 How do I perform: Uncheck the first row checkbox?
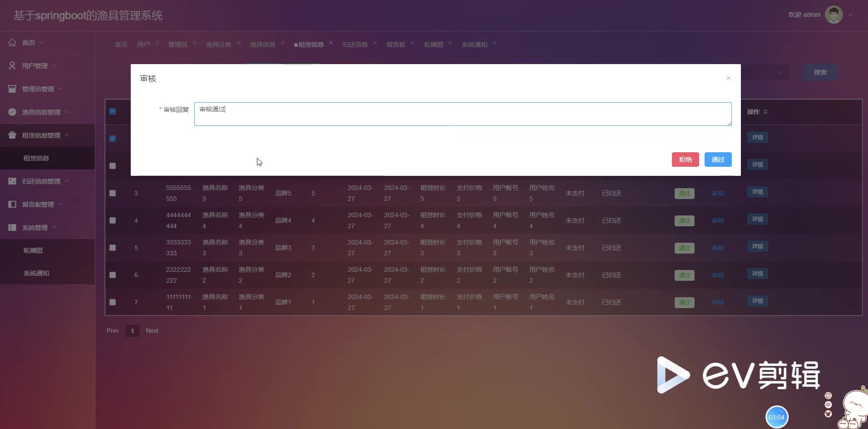(113, 139)
